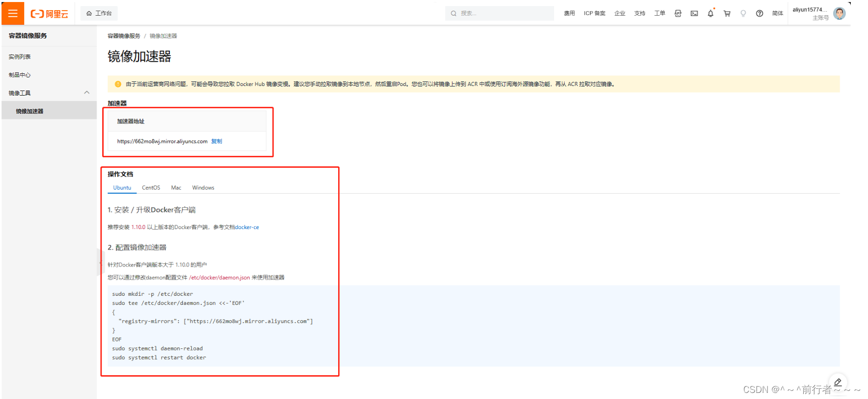
Task: Click the Alibaba Cloud logo
Action: [x=50, y=14]
